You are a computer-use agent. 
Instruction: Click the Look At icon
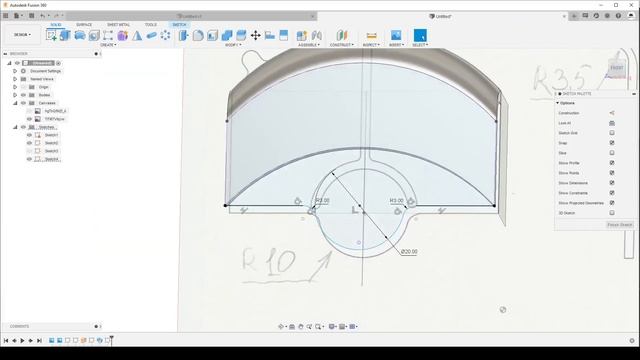pyautogui.click(x=611, y=123)
